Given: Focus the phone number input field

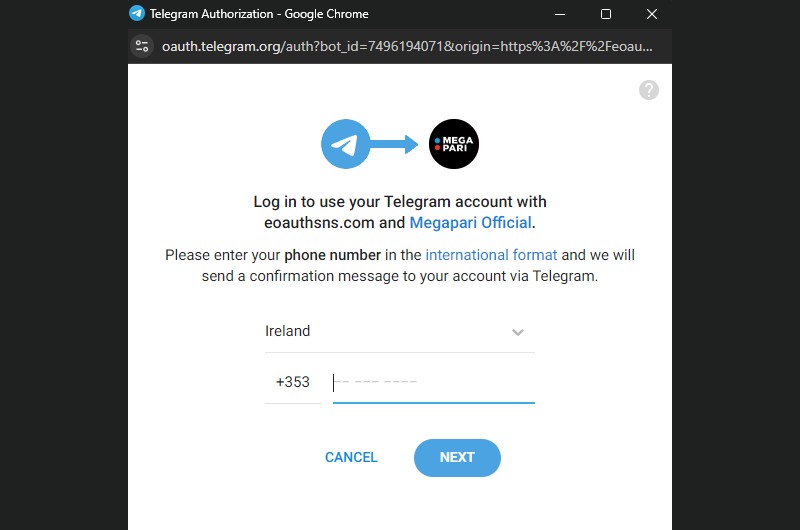Looking at the screenshot, I should (434, 382).
